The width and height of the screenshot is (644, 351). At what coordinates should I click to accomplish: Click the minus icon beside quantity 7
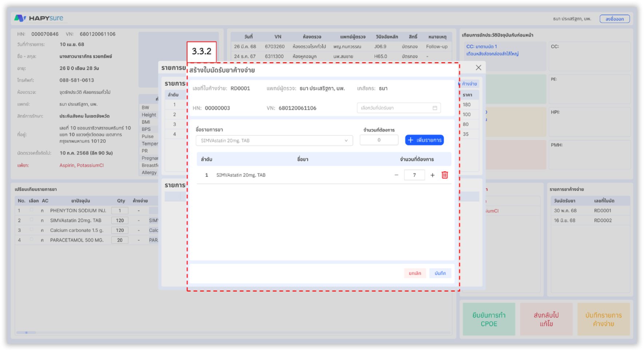pos(396,175)
